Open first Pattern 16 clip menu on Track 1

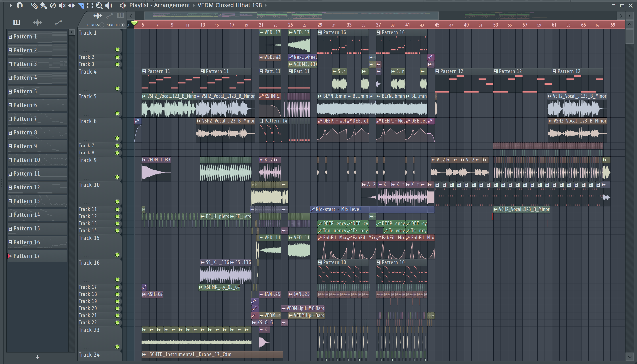pos(320,33)
